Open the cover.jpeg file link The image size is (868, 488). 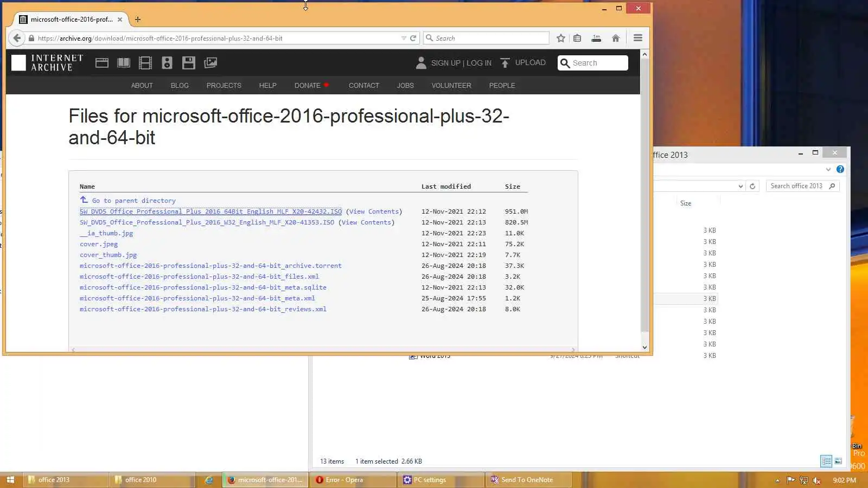point(99,244)
